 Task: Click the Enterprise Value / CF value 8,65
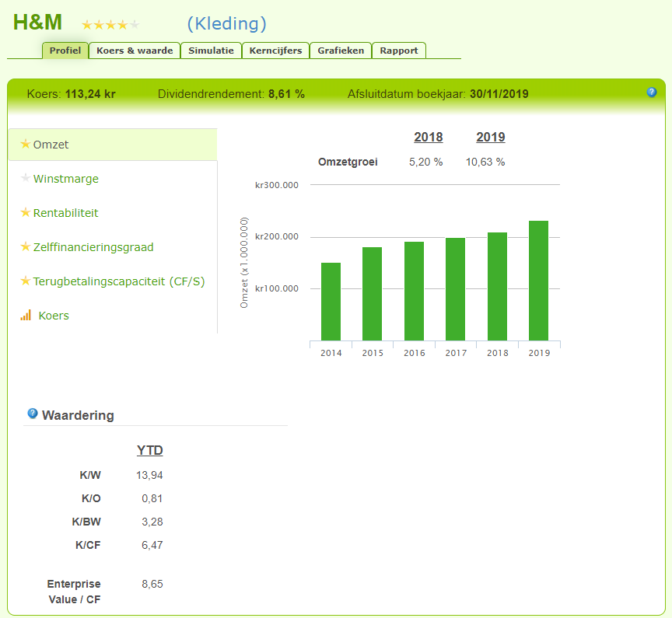coord(152,584)
